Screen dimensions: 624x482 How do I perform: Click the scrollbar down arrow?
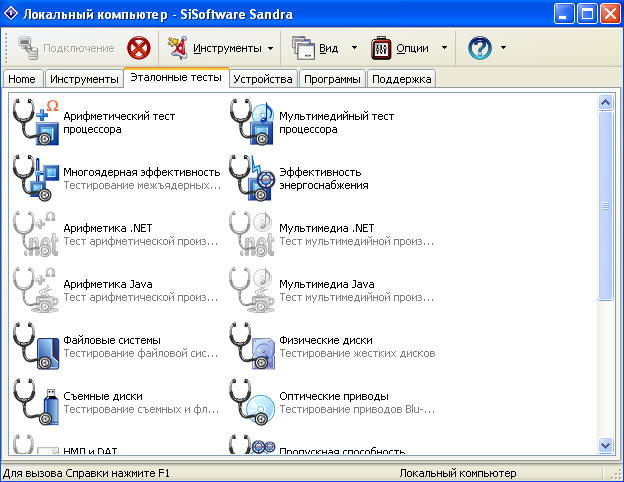click(605, 445)
